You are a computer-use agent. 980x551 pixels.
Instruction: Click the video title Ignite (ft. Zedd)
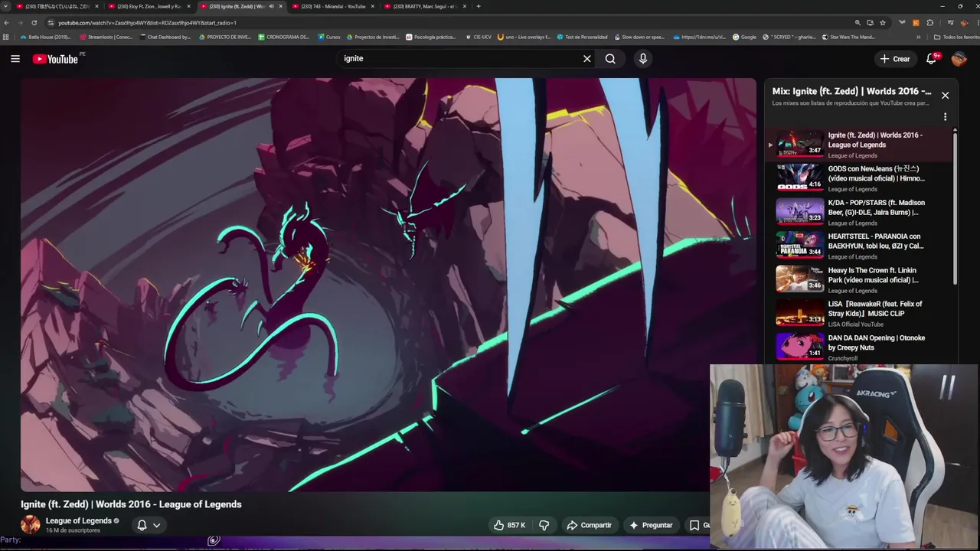131,504
